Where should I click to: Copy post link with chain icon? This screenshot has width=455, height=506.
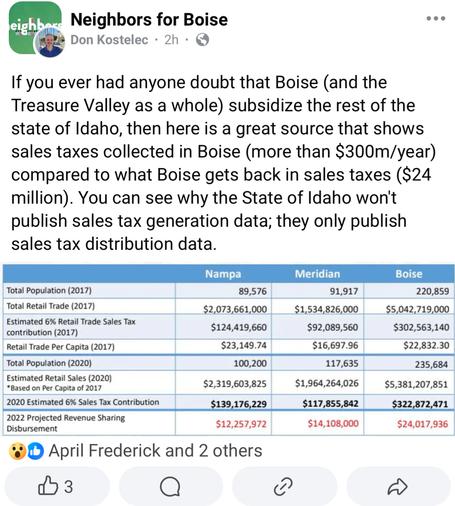(283, 487)
